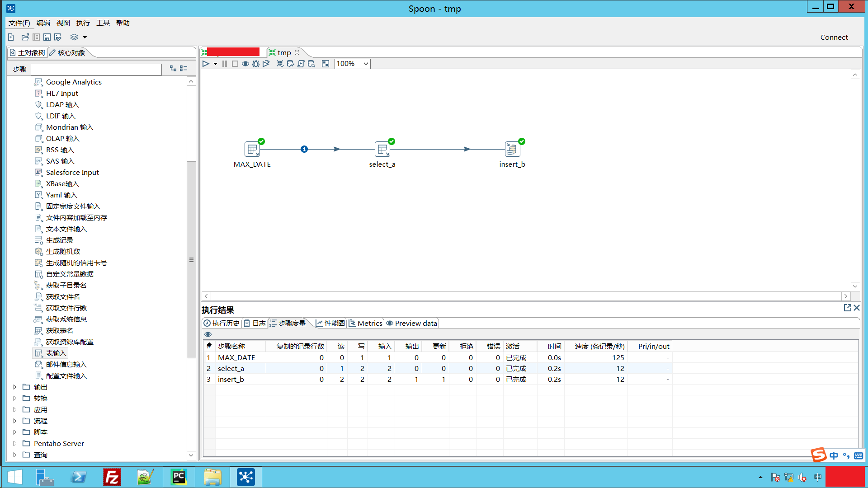Click the insert_b step icon on canvas

[512, 149]
